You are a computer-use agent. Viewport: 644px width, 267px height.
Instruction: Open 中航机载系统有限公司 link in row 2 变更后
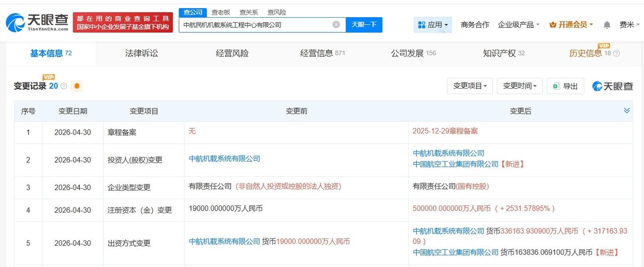tap(448, 153)
